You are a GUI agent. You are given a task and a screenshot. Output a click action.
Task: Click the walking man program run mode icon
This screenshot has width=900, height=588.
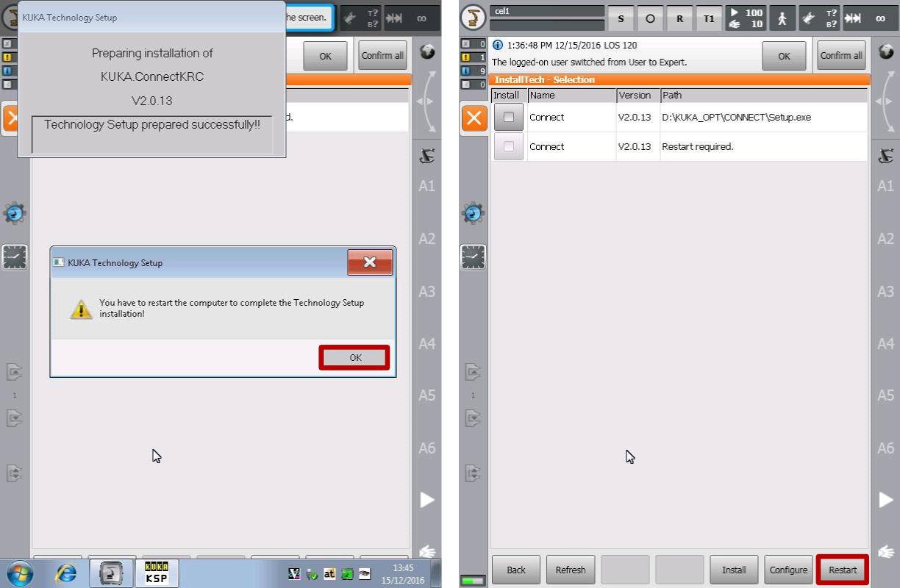[x=782, y=19]
